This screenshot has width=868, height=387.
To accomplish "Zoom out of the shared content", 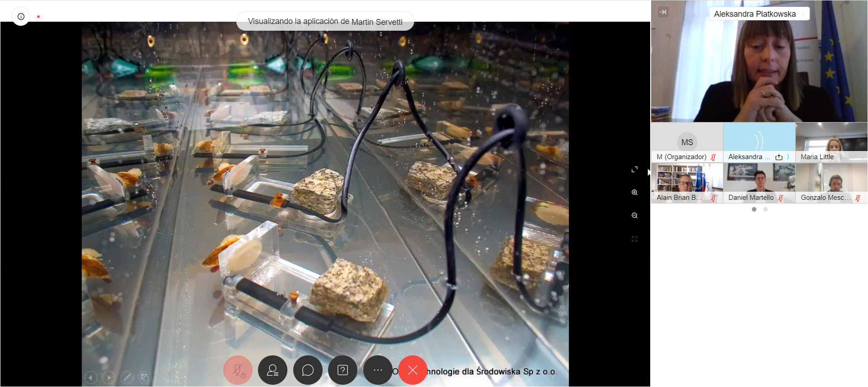I will [x=634, y=216].
